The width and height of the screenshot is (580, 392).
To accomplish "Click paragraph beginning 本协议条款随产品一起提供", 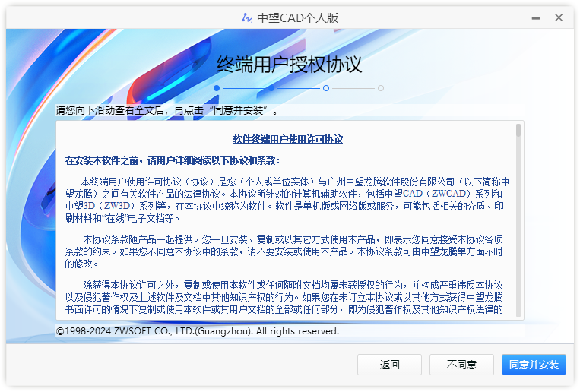I will pyautogui.click(x=284, y=251).
